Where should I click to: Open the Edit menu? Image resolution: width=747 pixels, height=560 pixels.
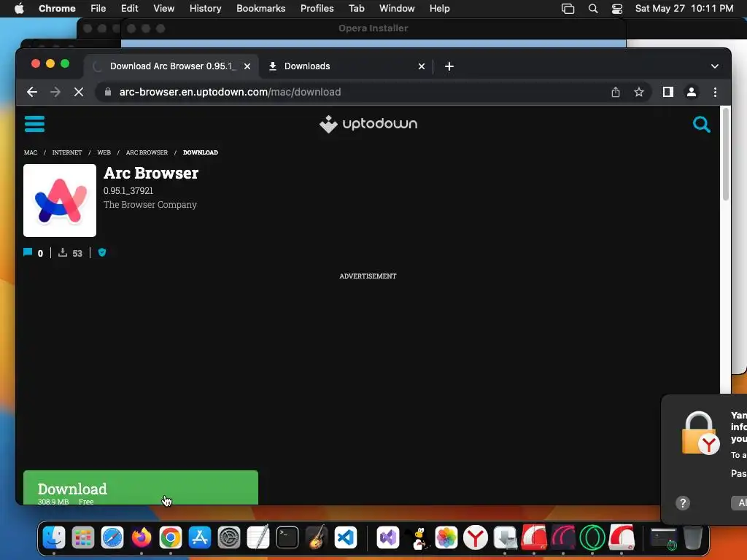tap(129, 8)
